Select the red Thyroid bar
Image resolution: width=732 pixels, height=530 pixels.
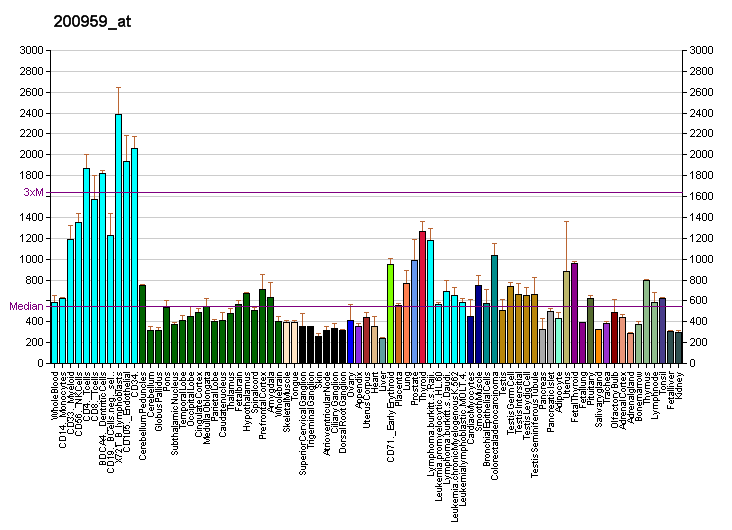coord(422,297)
